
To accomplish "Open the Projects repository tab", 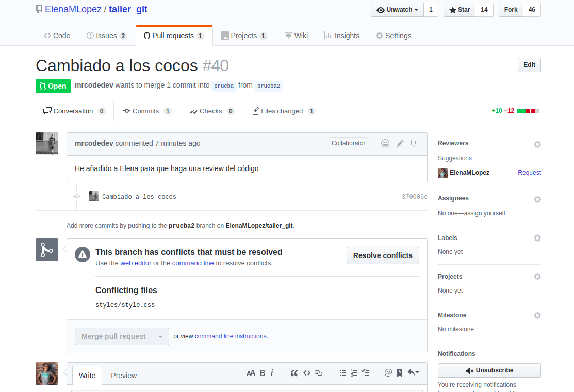I will click(244, 36).
